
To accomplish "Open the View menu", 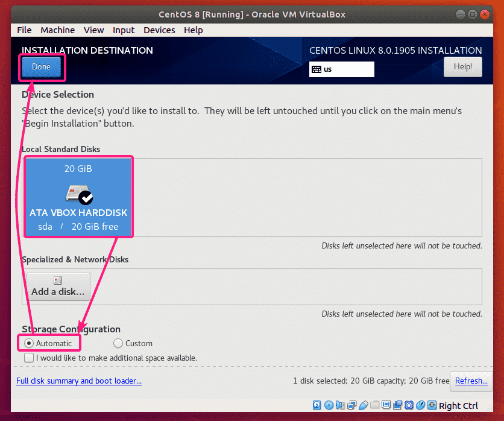I will pyautogui.click(x=94, y=30).
